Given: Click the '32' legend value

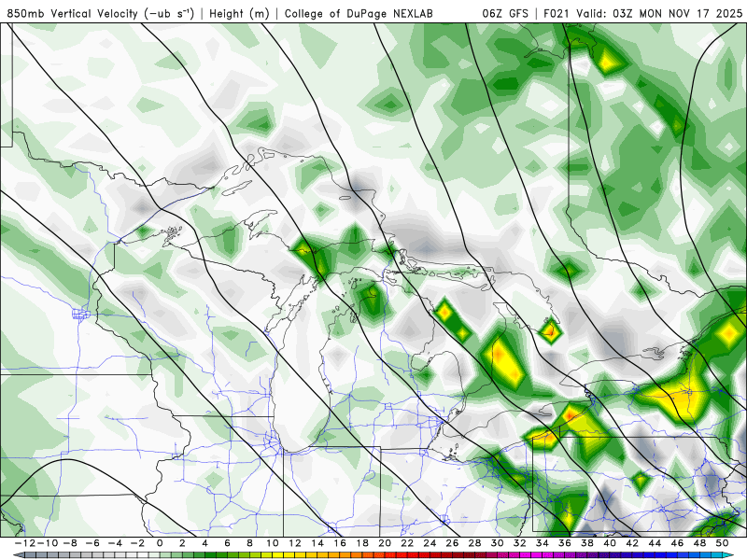Looking at the screenshot, I should coord(520,543).
